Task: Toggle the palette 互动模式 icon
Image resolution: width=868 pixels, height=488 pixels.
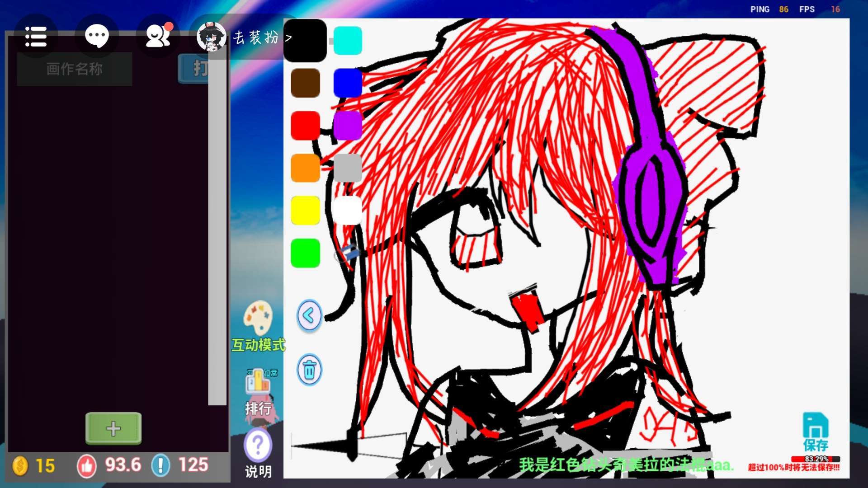Action: coord(258,319)
